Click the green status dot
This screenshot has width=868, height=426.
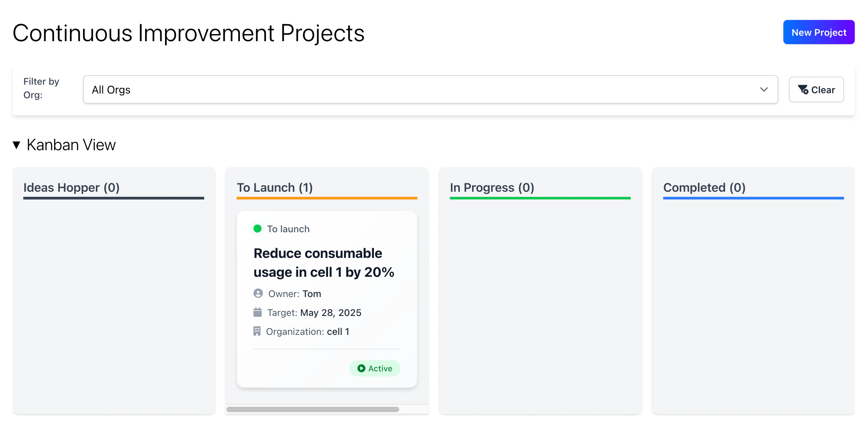[257, 229]
